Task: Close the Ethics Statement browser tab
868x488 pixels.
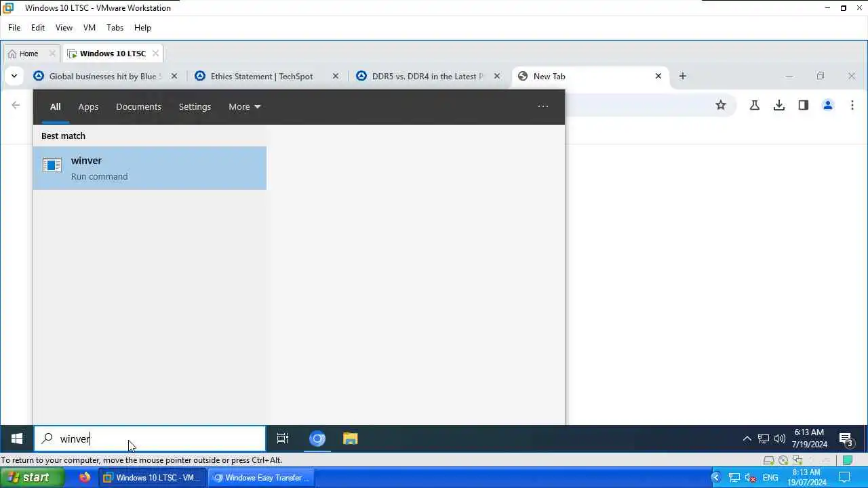Action: [336, 76]
